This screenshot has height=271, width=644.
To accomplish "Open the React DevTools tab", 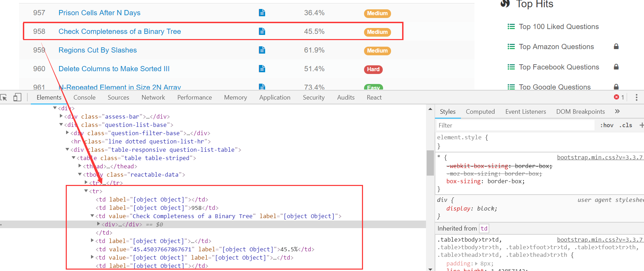I will 374,97.
